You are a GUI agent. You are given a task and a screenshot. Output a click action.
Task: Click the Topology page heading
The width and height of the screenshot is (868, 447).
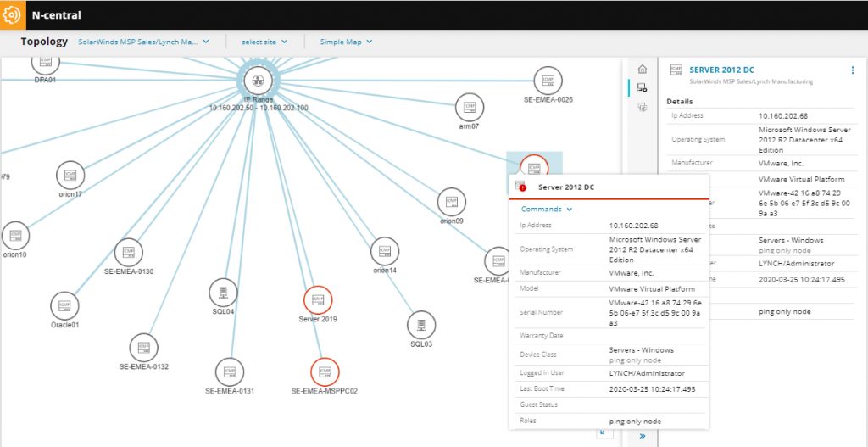pyautogui.click(x=44, y=42)
